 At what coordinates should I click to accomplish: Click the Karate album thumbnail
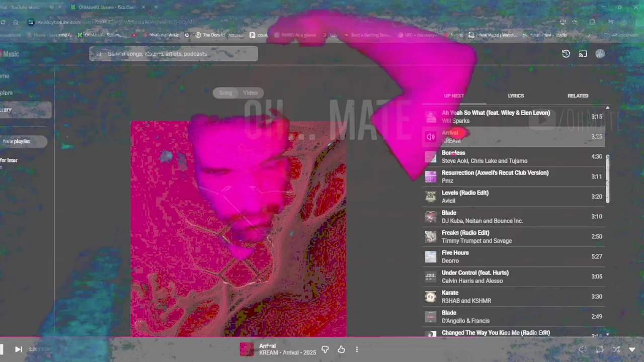[x=431, y=297]
